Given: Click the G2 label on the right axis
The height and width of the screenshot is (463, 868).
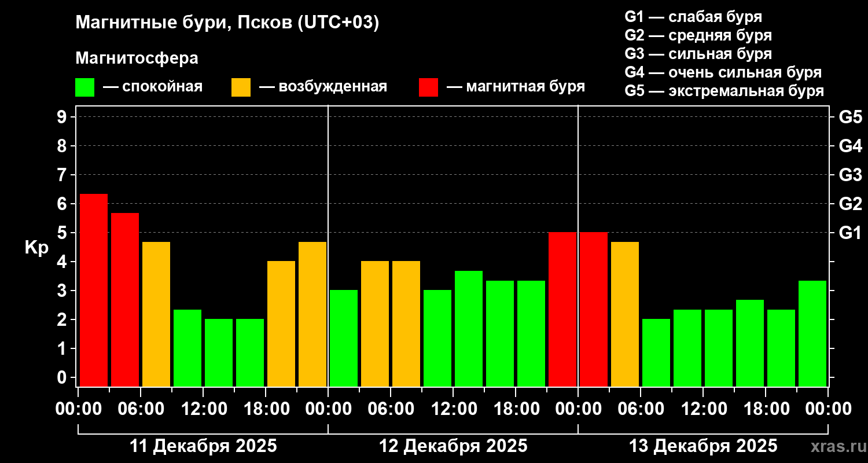Looking at the screenshot, I should coord(850,204).
